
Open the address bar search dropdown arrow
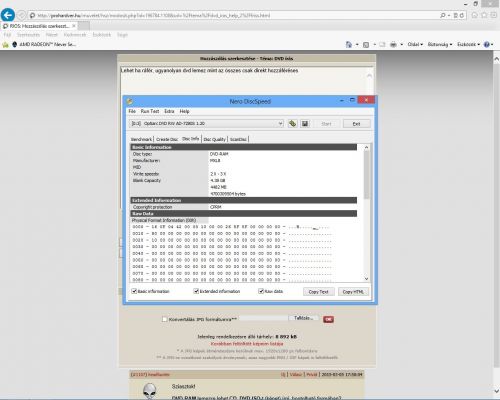click(449, 15)
